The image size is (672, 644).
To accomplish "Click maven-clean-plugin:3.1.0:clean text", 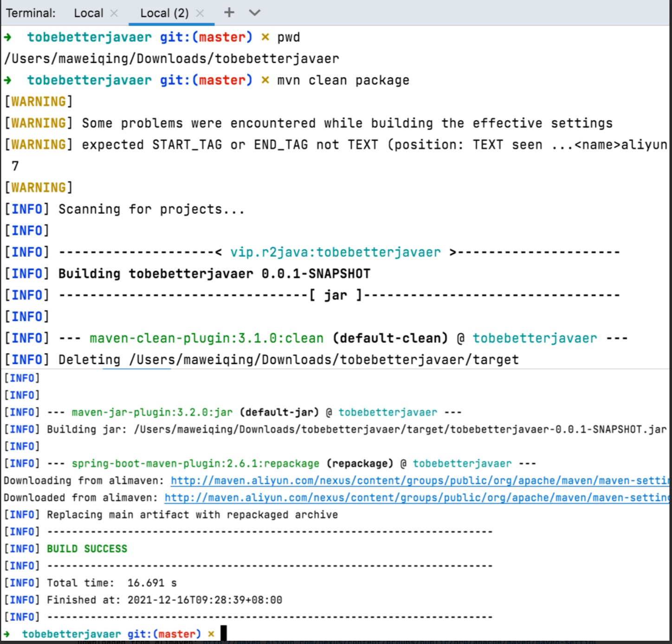I will pyautogui.click(x=207, y=338).
